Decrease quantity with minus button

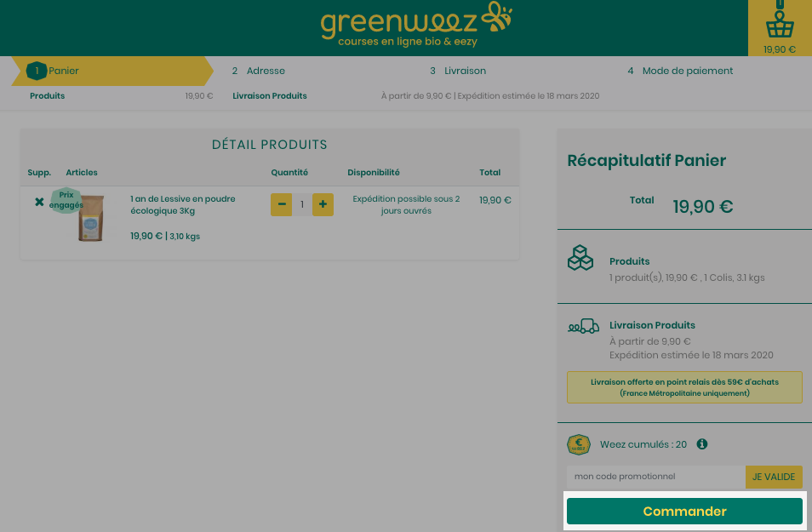281,204
